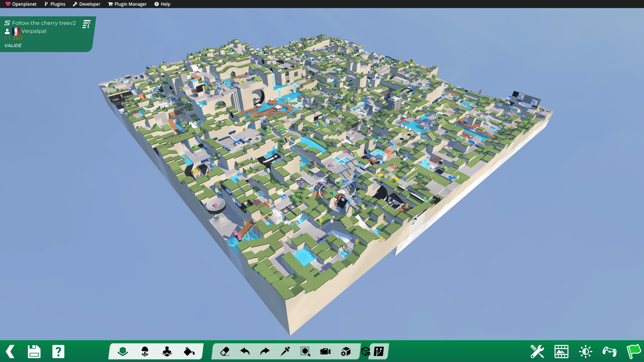
Task: Open the Help menu
Action: pyautogui.click(x=162, y=4)
